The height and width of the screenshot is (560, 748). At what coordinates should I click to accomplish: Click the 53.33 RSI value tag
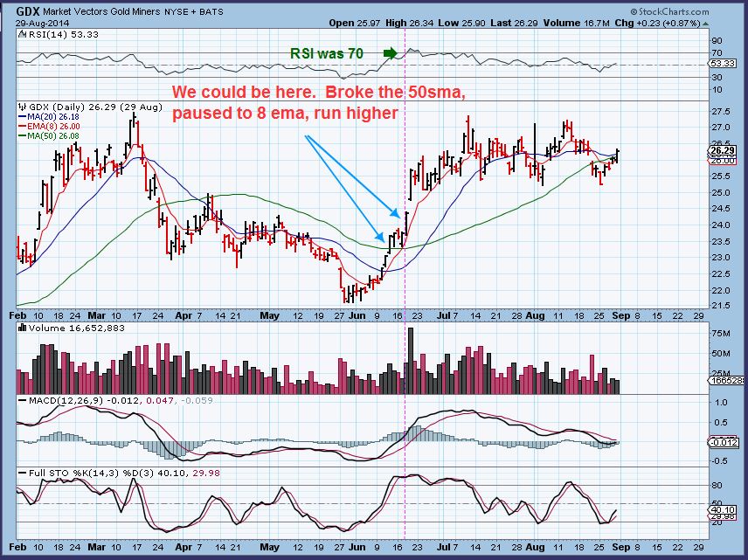(x=723, y=64)
